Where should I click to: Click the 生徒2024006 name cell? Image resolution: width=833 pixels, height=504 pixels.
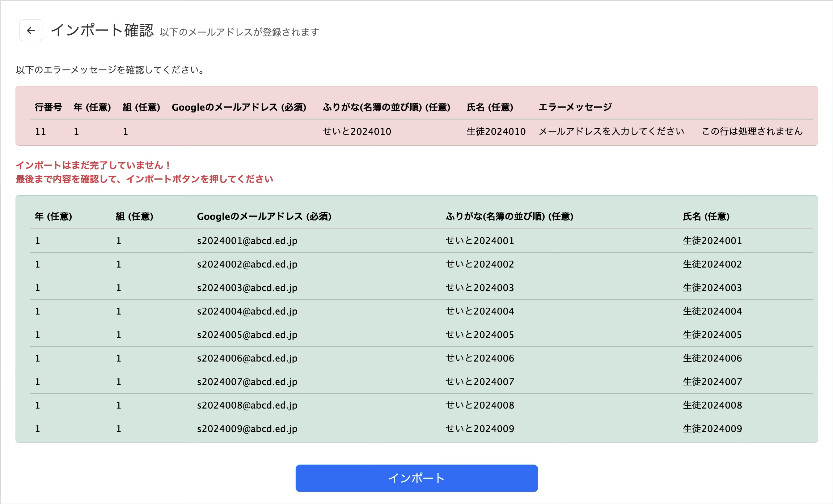click(712, 358)
